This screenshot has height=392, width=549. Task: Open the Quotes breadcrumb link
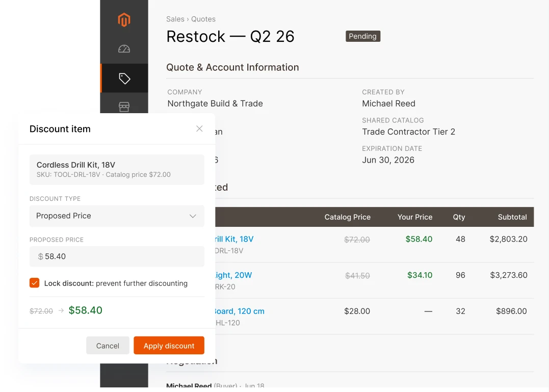(203, 19)
